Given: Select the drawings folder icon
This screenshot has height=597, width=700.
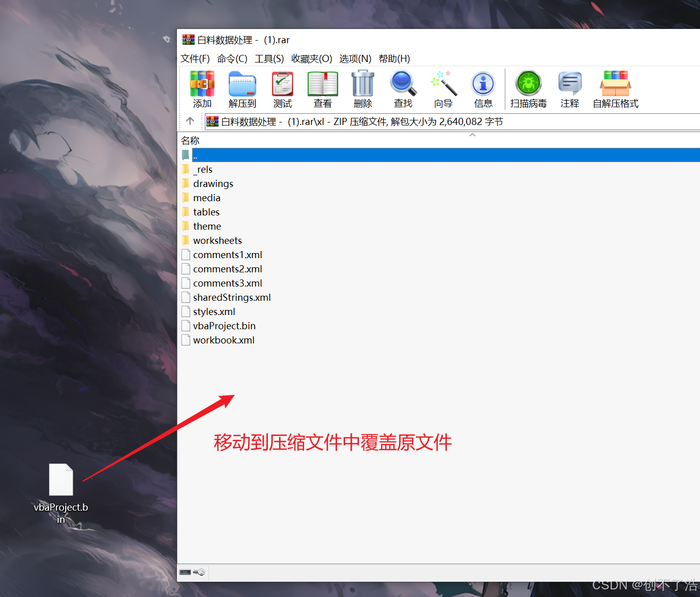Looking at the screenshot, I should (186, 183).
